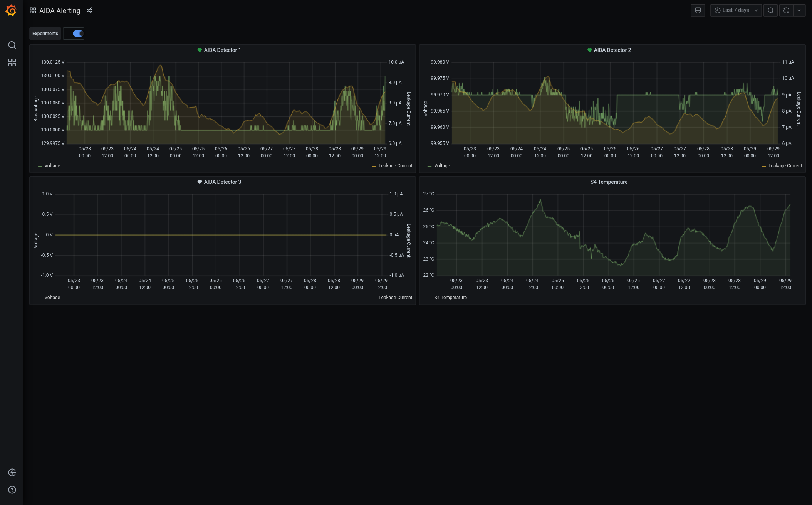
Task: Click the Grafana logo home icon
Action: 11,10
